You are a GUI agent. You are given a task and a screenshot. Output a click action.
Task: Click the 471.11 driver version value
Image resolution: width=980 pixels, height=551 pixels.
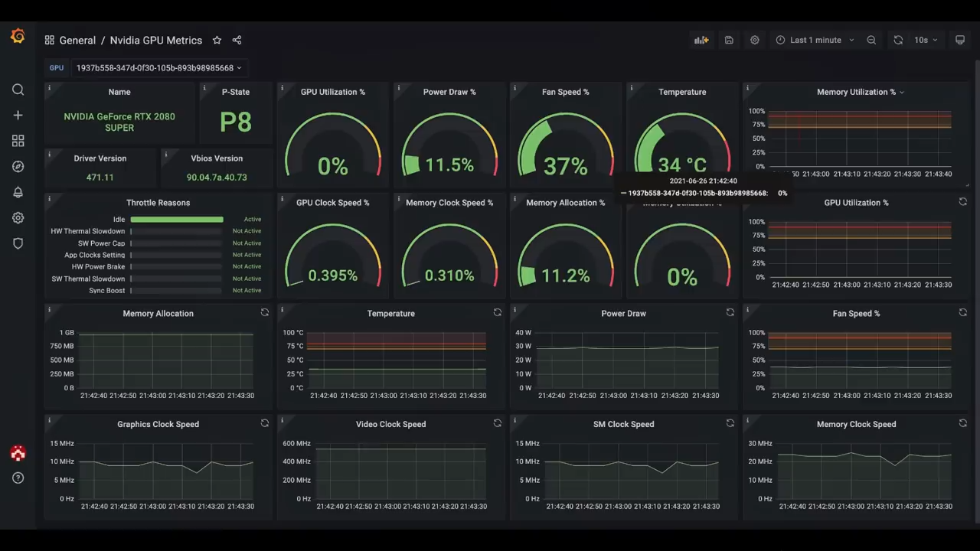pyautogui.click(x=100, y=178)
